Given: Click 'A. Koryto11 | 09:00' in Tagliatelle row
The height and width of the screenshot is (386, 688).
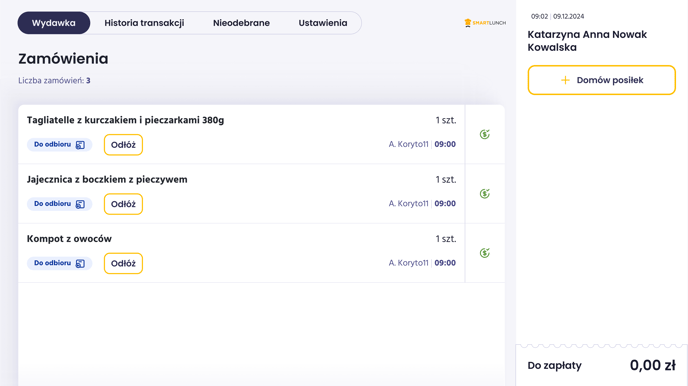Looking at the screenshot, I should [x=422, y=144].
